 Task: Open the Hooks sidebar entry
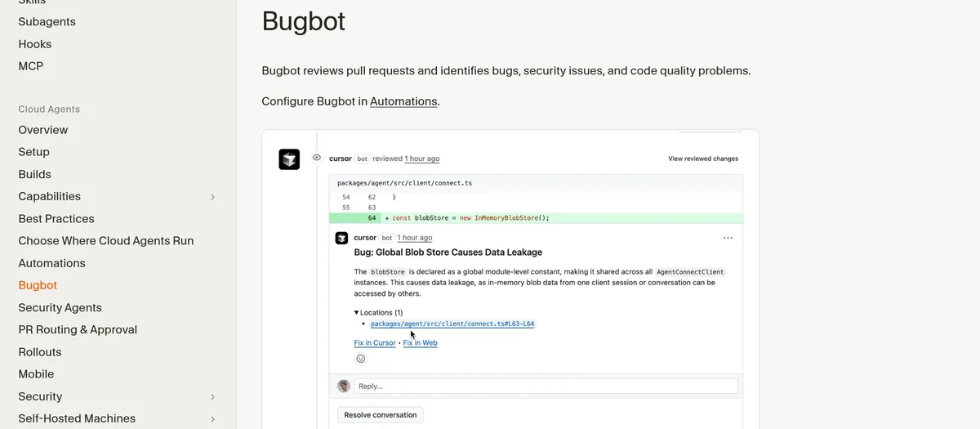pyautogui.click(x=35, y=44)
